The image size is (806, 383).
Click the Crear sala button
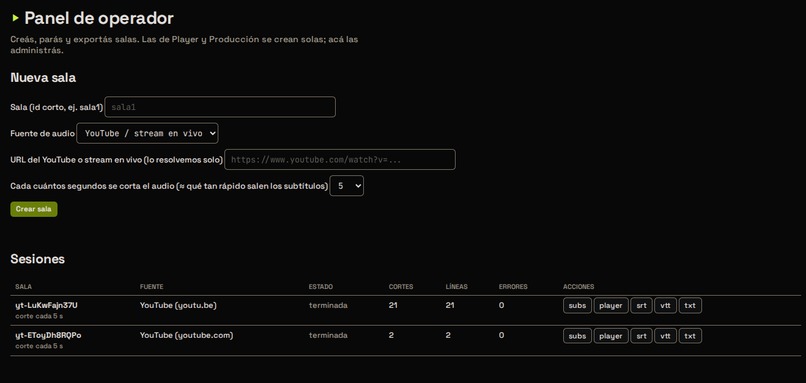34,209
